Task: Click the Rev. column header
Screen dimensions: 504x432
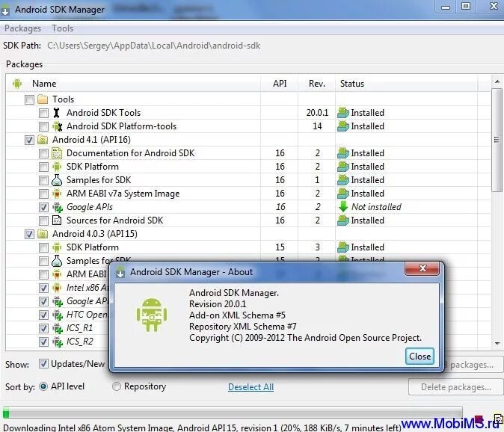Action: tap(316, 84)
